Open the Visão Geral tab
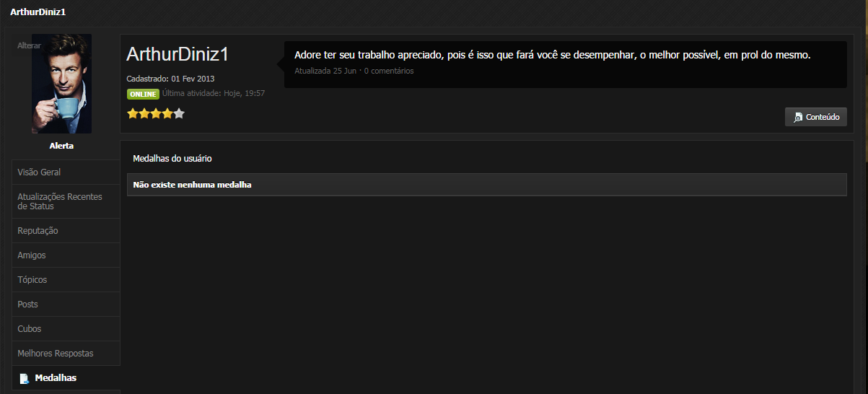Image resolution: width=868 pixels, height=394 pixels. [x=66, y=172]
